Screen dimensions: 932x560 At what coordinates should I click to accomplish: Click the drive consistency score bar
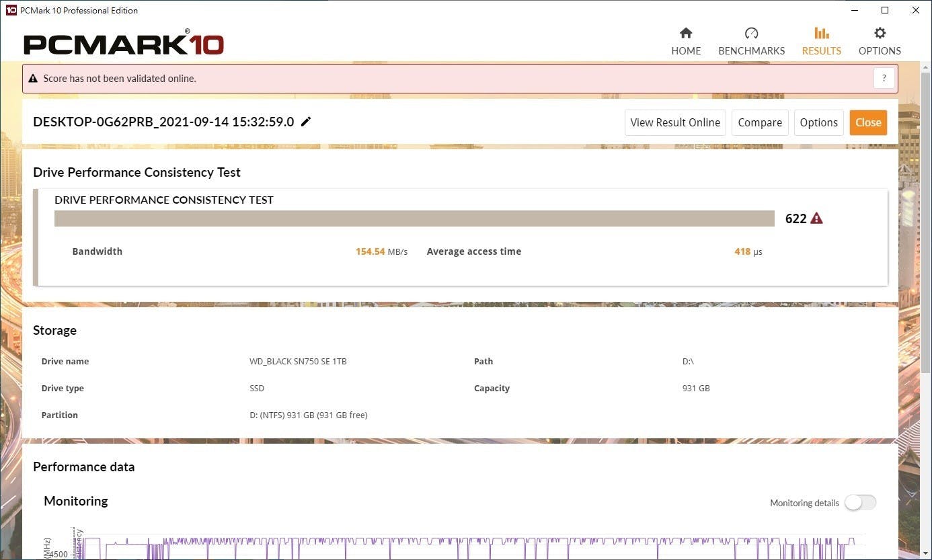click(x=414, y=218)
